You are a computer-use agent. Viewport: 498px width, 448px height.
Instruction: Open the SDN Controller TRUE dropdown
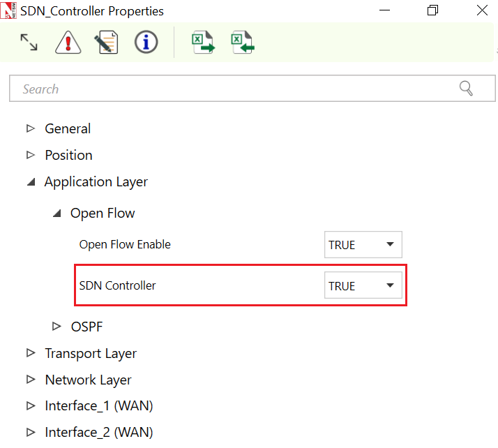(363, 286)
